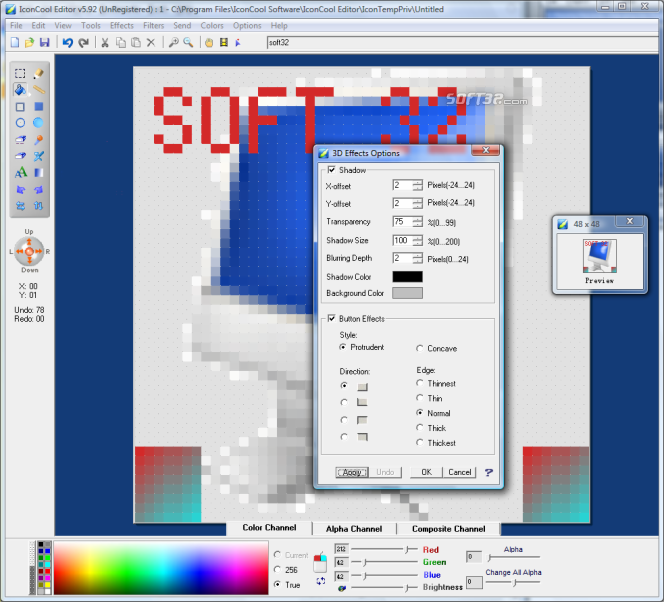
Task: Click the 48 x 48 preview thumbnail
Action: (x=600, y=256)
